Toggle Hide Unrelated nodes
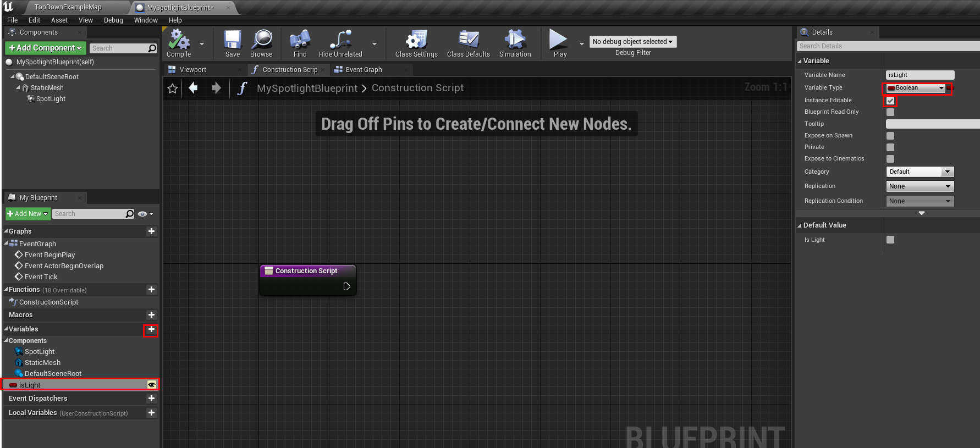This screenshot has height=448, width=980. 340,43
